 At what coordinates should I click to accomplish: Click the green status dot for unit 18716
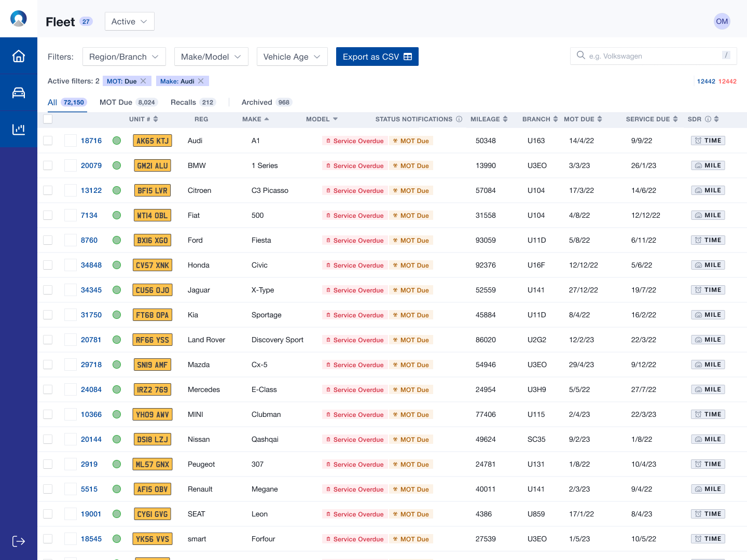116,141
